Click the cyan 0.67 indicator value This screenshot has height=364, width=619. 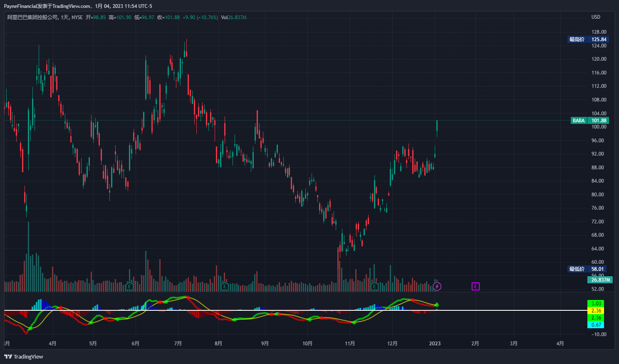coord(596,325)
